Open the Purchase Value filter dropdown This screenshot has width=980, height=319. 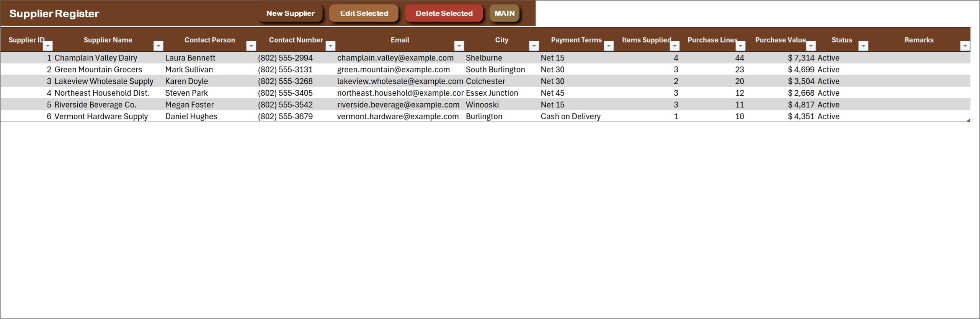click(x=811, y=46)
